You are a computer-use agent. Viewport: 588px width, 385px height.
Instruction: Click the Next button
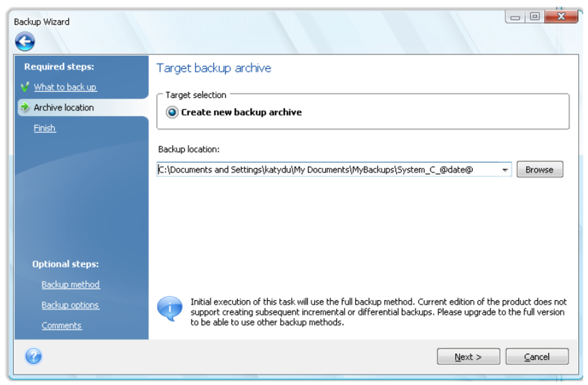point(468,357)
